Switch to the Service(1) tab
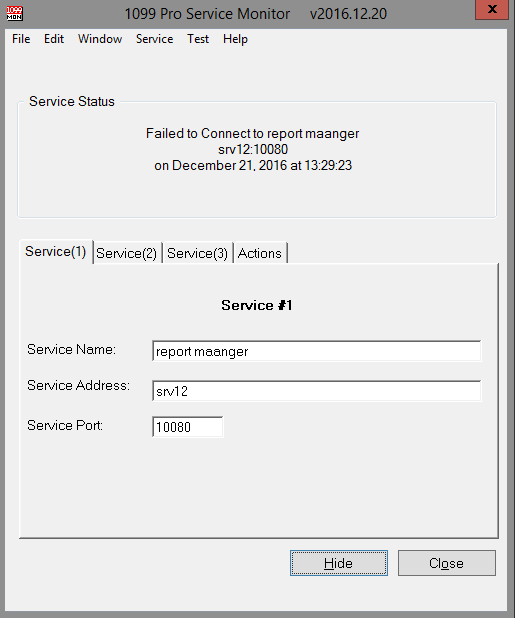The height and width of the screenshot is (618, 515). pos(56,251)
